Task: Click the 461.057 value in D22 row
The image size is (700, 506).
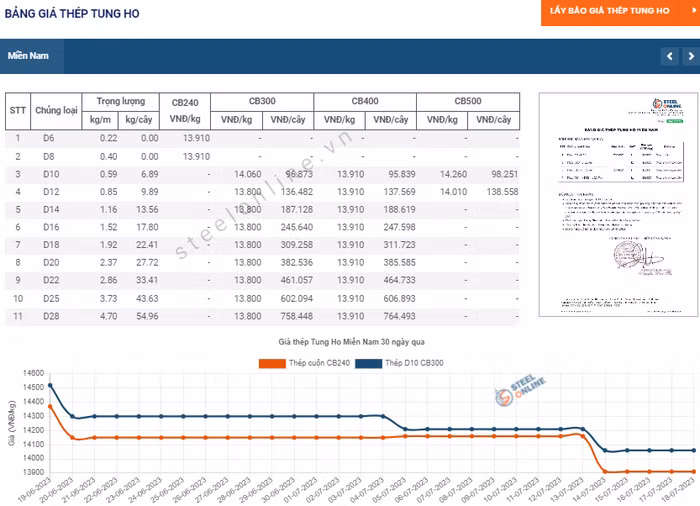Action: click(297, 280)
